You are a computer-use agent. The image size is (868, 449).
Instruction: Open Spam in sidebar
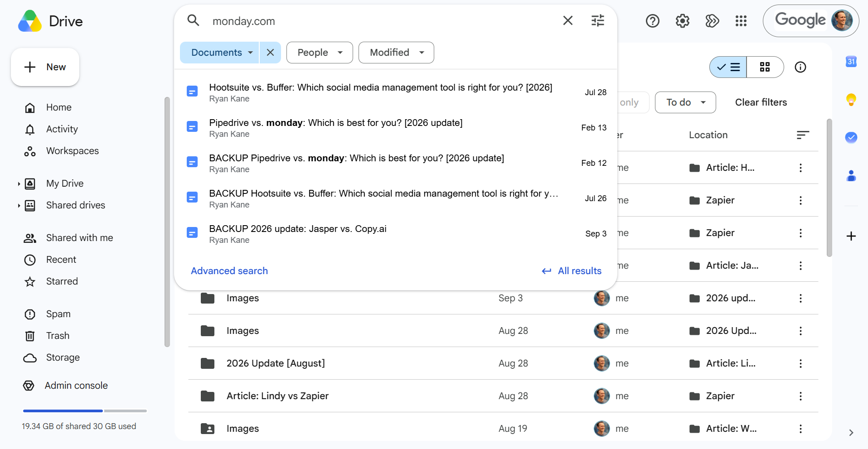coord(58,314)
